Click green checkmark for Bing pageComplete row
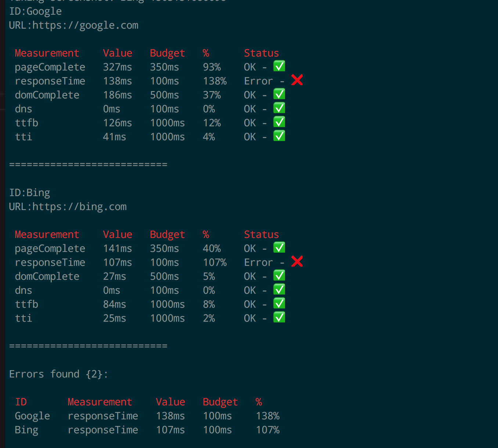The image size is (498, 448). 279,248
